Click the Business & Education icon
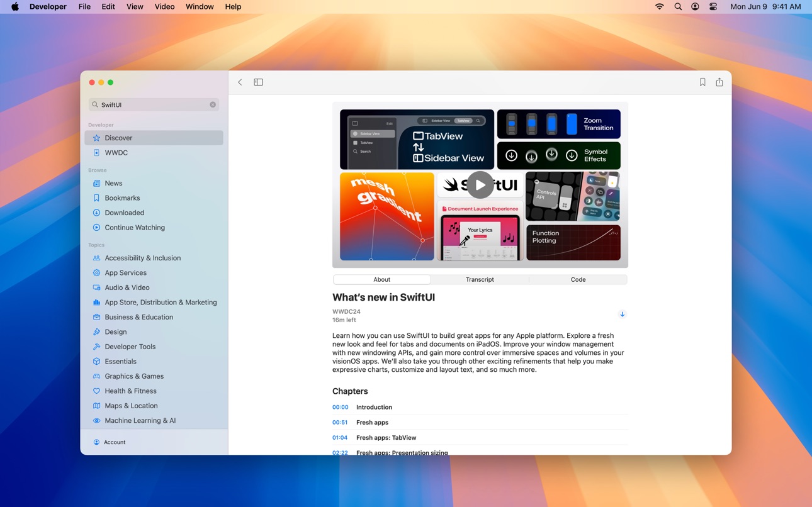The height and width of the screenshot is (507, 812). 96,317
